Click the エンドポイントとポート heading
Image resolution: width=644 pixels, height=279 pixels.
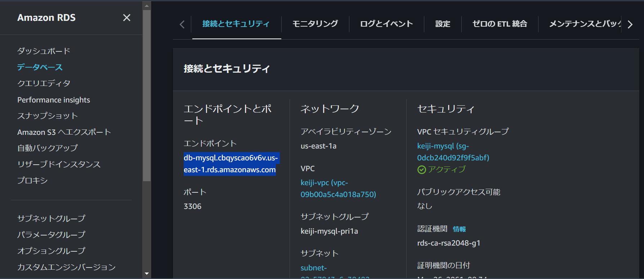(228, 114)
